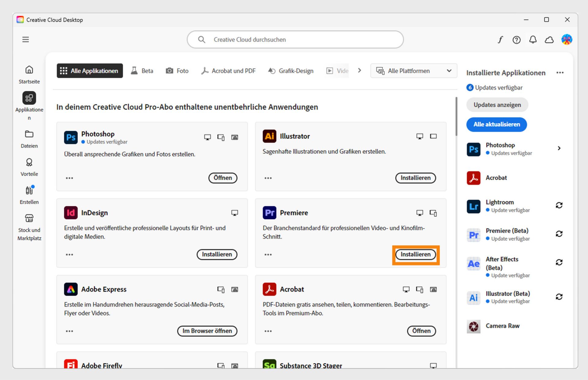Open Dateien in sidebar

pos(29,139)
